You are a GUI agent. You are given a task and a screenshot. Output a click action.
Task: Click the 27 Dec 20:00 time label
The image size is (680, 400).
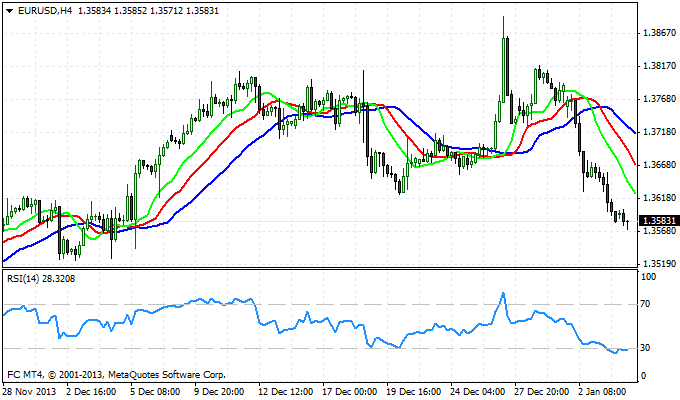[542, 391]
